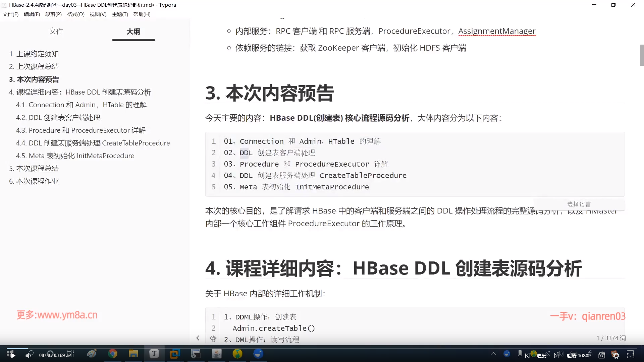Collapse sidebar with left arrow icon
644x362 pixels.
pyautogui.click(x=198, y=338)
